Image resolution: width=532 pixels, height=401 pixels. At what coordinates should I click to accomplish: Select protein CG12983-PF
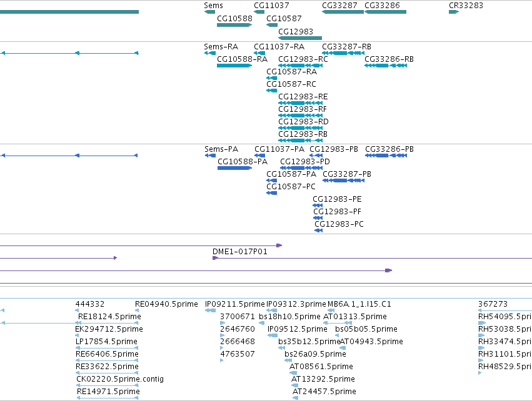click(x=318, y=218)
